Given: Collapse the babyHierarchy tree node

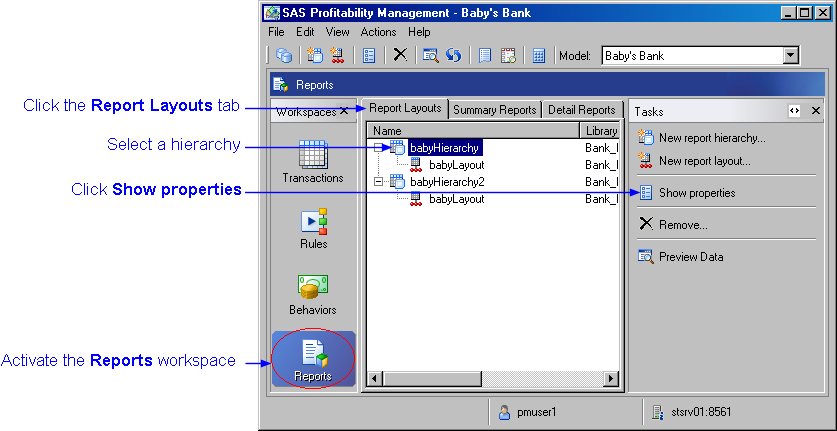Looking at the screenshot, I should (x=378, y=148).
